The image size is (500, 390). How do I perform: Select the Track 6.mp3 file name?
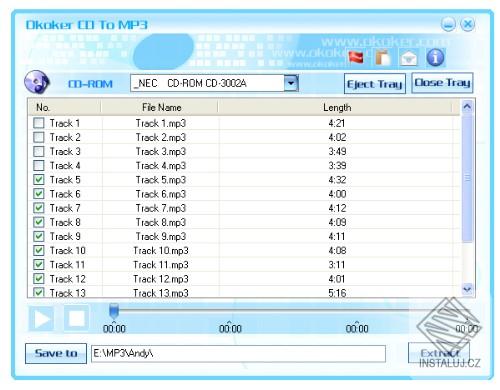161,194
